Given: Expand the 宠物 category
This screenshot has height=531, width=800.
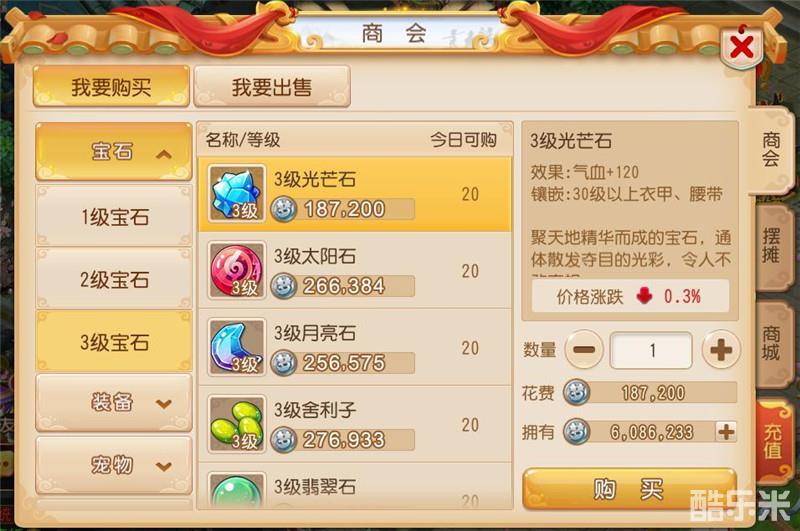Looking at the screenshot, I should coord(114,465).
